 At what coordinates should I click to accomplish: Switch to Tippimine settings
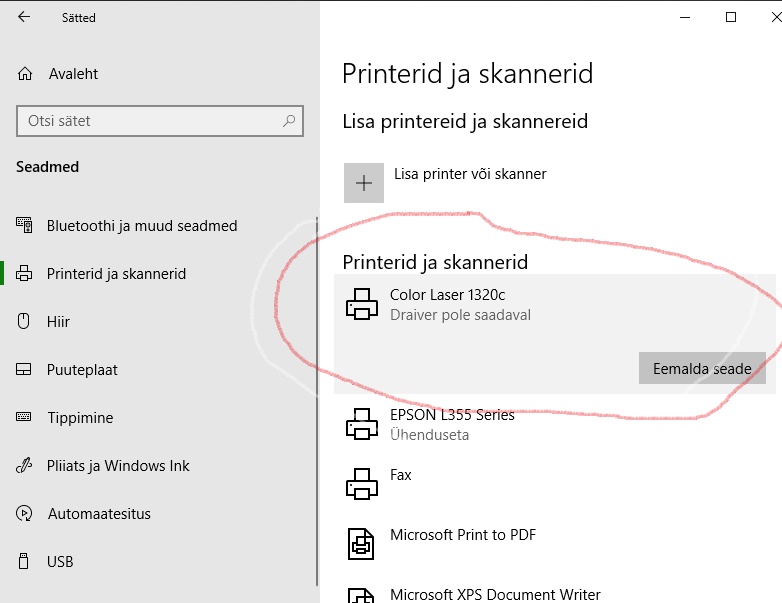tap(80, 418)
